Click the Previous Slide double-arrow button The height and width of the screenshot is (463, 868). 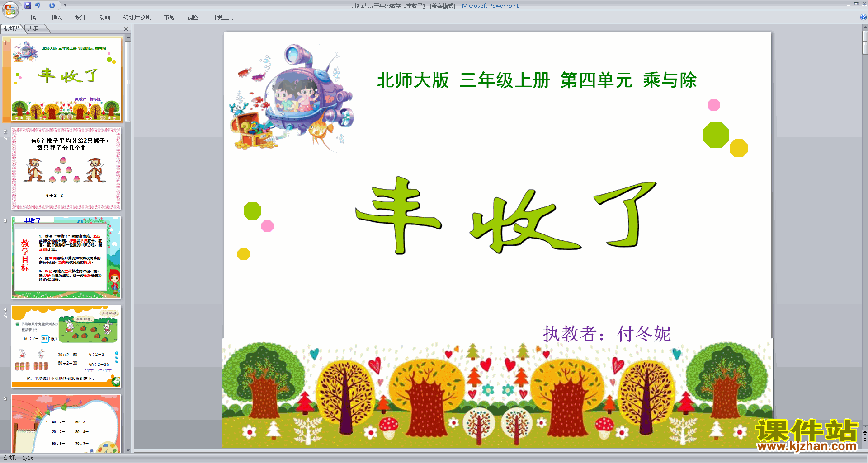865,433
